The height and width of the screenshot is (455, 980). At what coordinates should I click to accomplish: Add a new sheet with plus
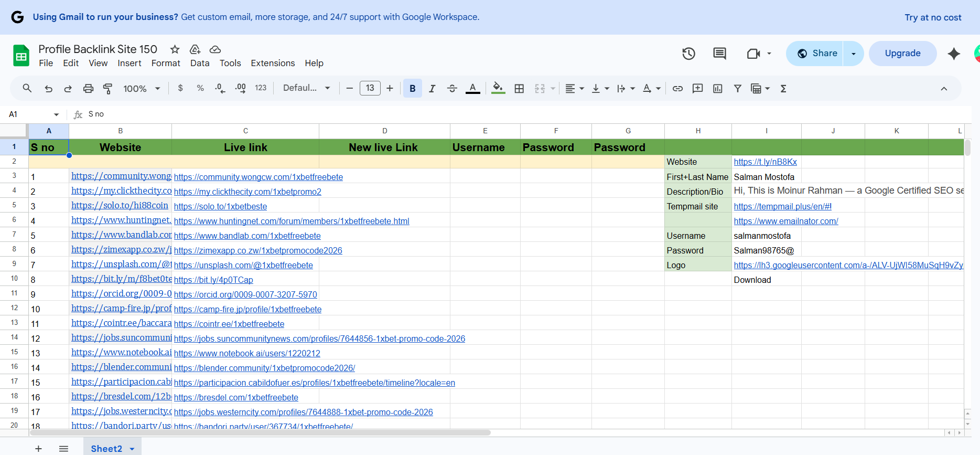(x=38, y=449)
